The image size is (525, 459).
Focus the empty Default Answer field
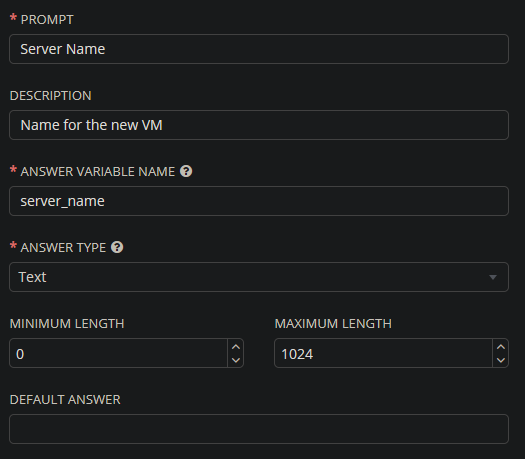[x=259, y=429]
